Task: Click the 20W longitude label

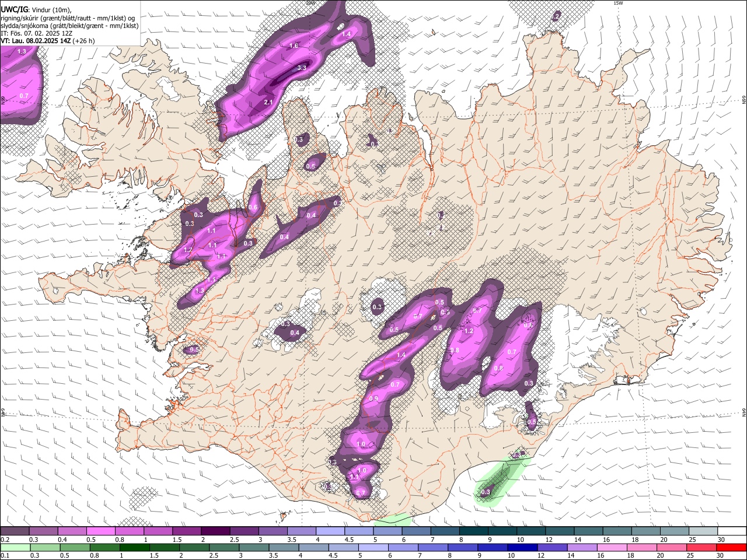Action: tap(310, 3)
